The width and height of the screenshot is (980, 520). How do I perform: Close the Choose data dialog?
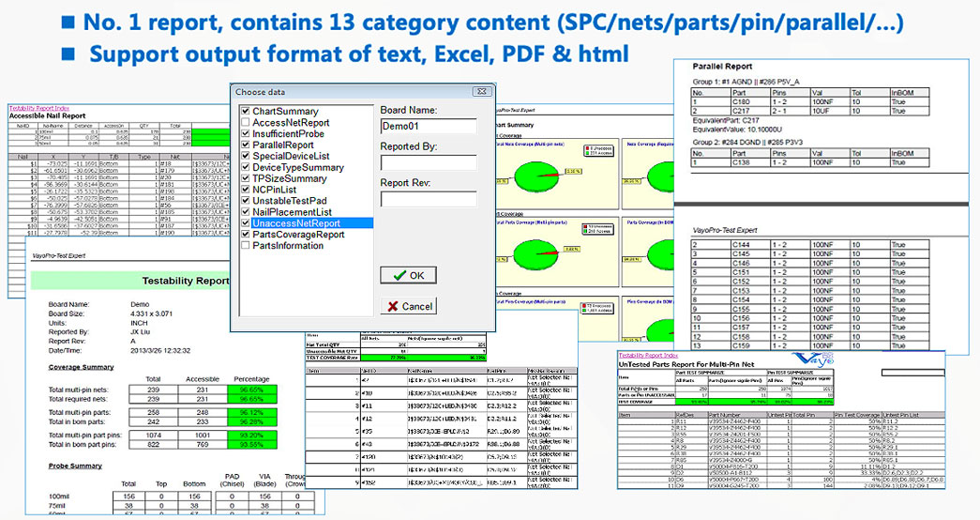[481, 92]
